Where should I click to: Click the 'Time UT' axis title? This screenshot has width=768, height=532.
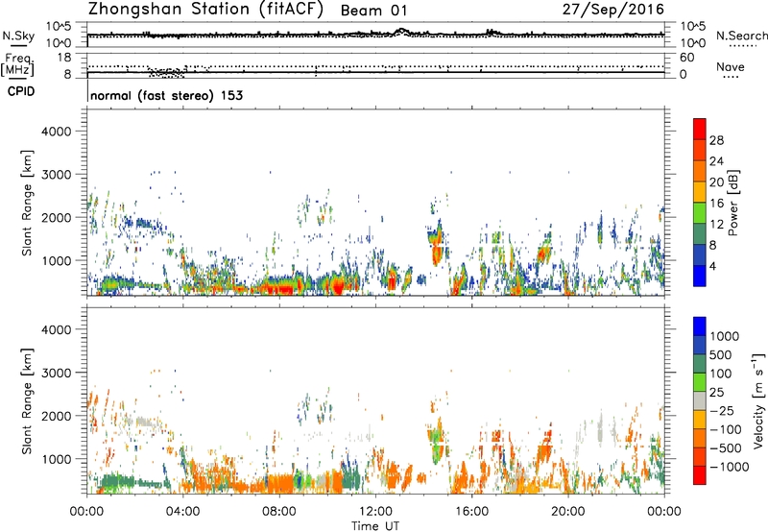point(375,526)
